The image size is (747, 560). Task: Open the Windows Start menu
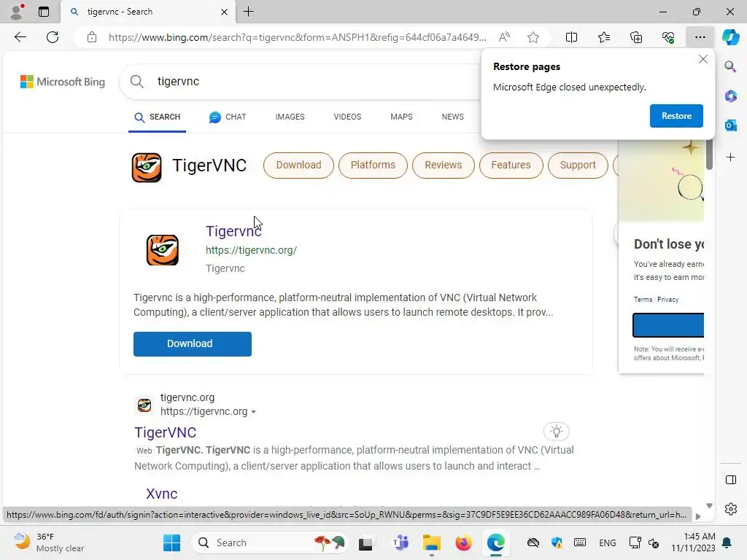[x=171, y=542]
